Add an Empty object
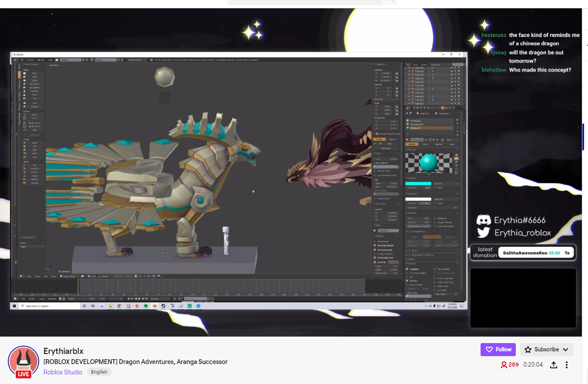The height and width of the screenshot is (384, 588). [33, 176]
